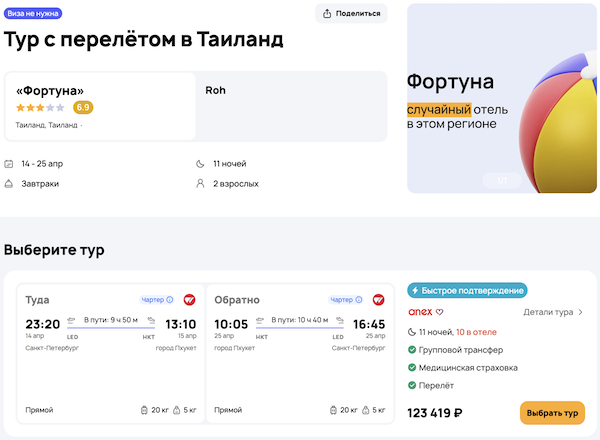600x440 pixels.
Task: Open the «Фортуна» hotel card
Action: coord(100,105)
